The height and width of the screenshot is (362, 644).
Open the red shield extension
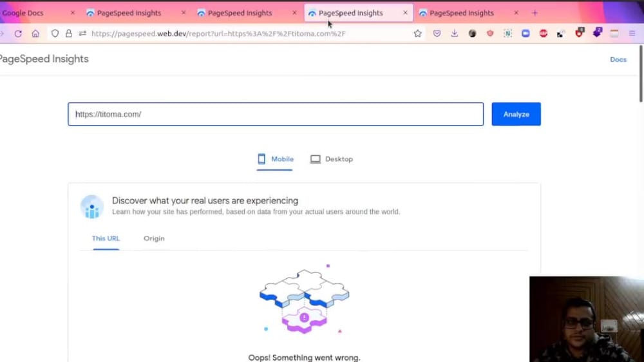pos(490,33)
